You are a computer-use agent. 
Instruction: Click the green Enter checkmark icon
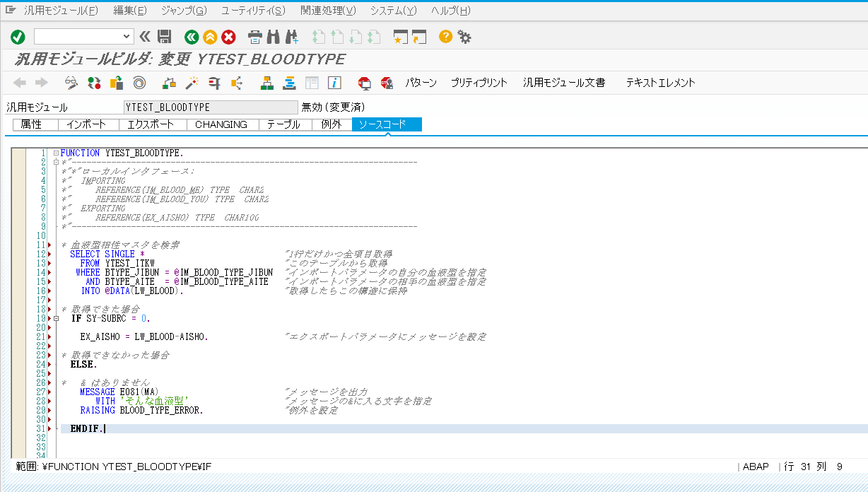coord(18,37)
